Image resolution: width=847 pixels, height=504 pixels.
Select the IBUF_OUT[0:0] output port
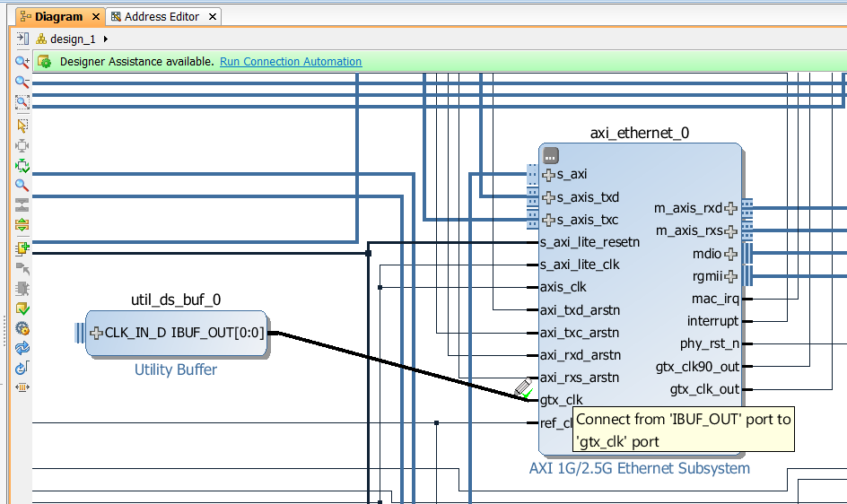(x=218, y=332)
